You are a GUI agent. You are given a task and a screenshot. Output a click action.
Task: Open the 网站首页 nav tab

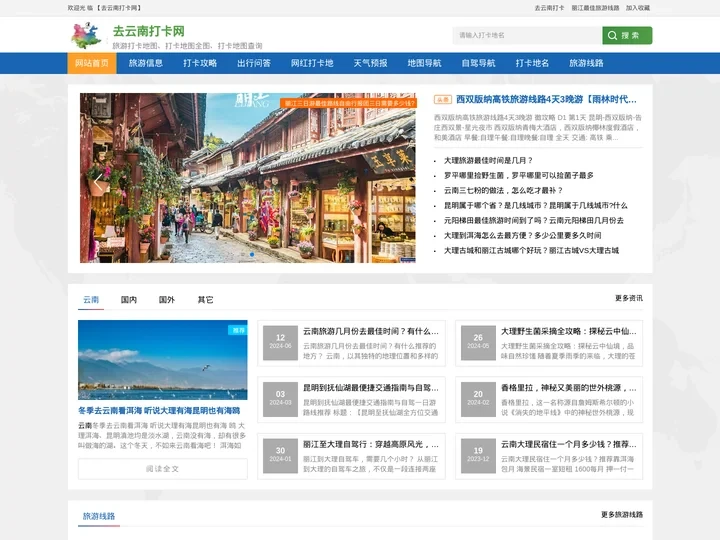92,63
